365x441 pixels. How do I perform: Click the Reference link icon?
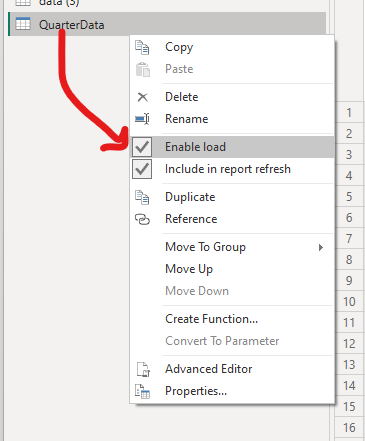(x=142, y=219)
